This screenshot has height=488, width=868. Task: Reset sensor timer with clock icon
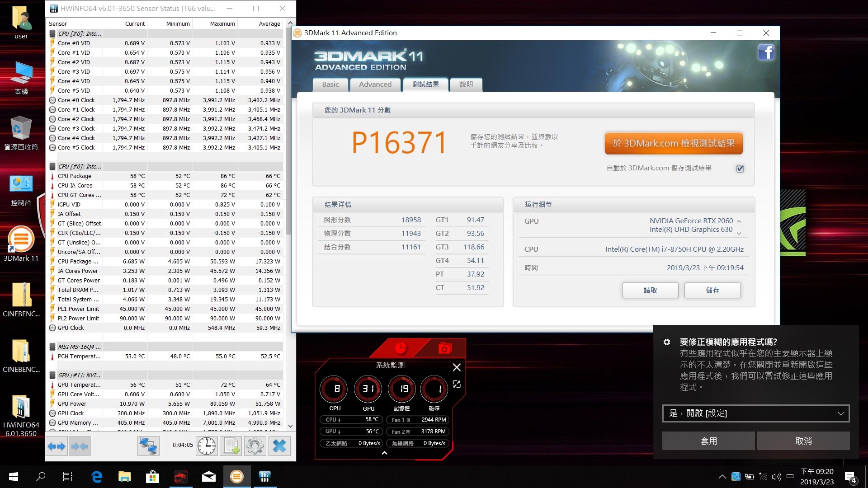tap(207, 446)
